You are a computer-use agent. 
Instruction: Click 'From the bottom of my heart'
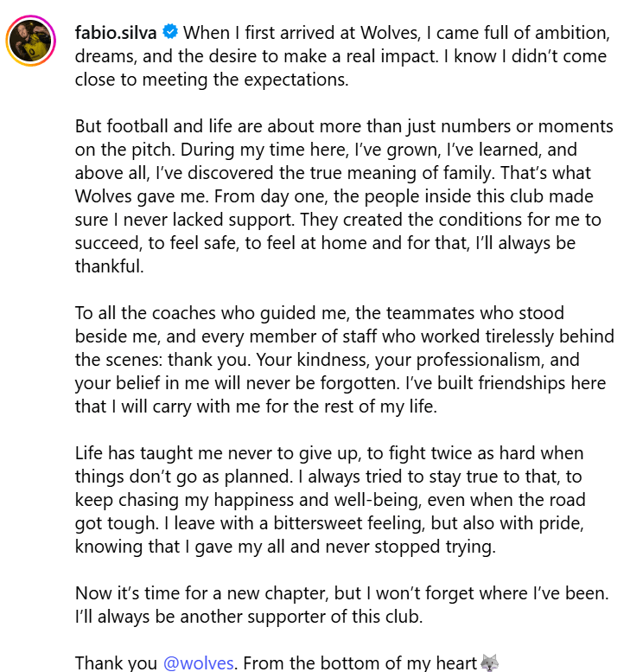(360, 663)
